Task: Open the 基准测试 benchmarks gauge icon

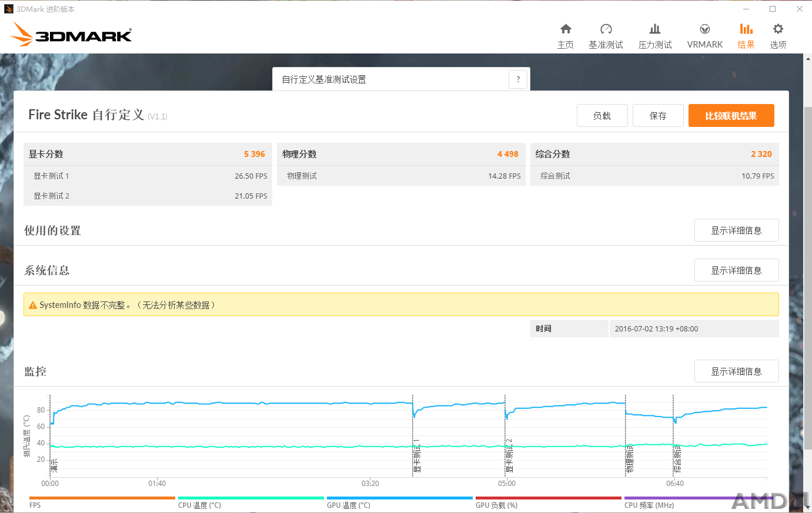Action: tap(606, 29)
